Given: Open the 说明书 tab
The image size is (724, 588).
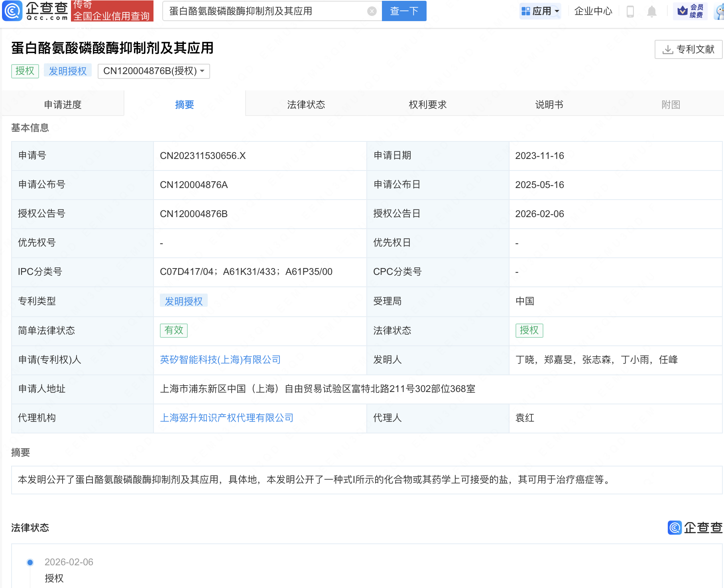Looking at the screenshot, I should [549, 104].
